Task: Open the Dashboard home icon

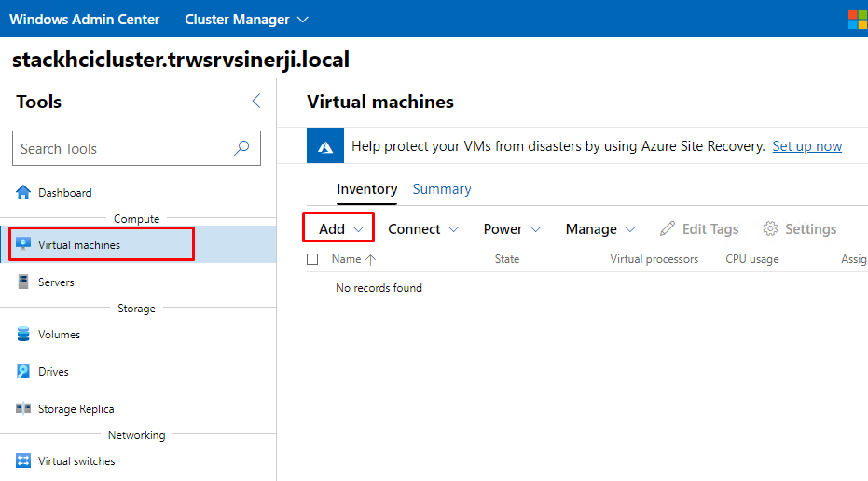Action: pos(23,193)
